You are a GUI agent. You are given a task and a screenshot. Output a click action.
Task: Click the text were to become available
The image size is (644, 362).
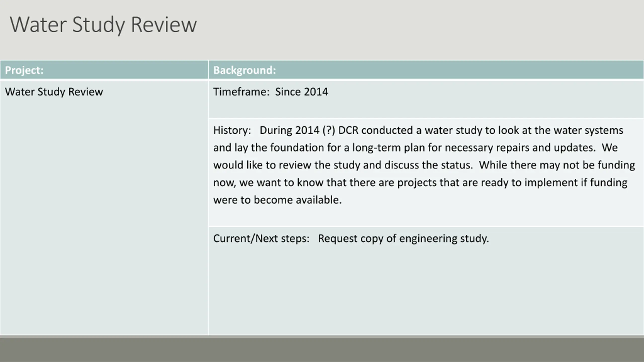[277, 200]
